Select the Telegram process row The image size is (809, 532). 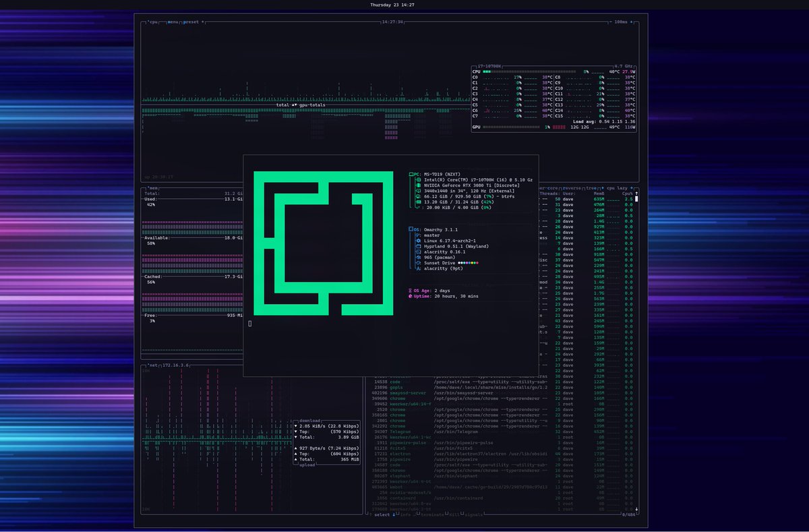[502, 432]
